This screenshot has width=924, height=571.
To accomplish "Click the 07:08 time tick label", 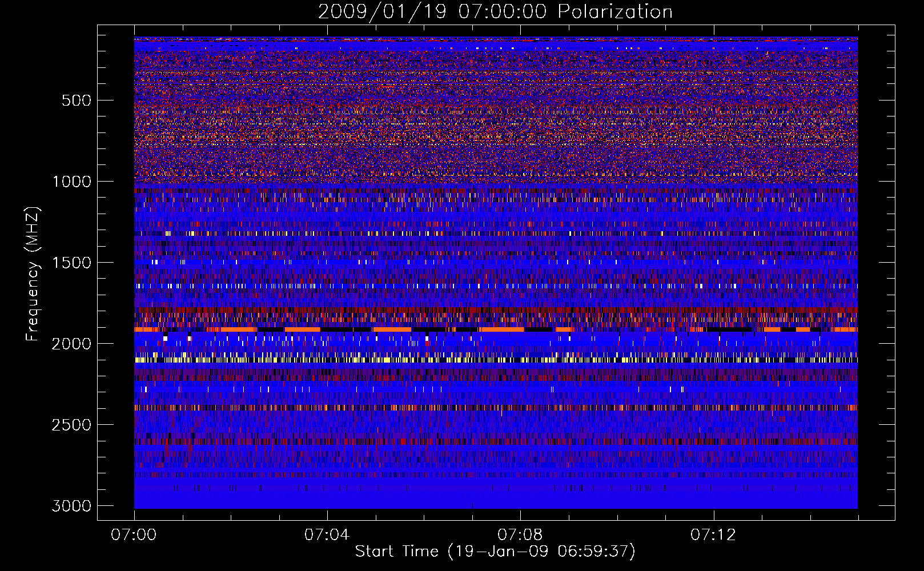I will 520,535.
